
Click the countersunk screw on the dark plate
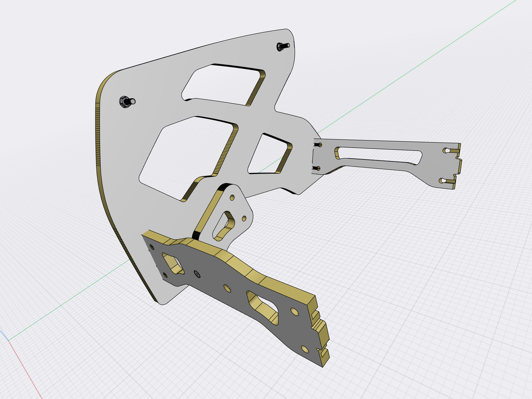197,274
